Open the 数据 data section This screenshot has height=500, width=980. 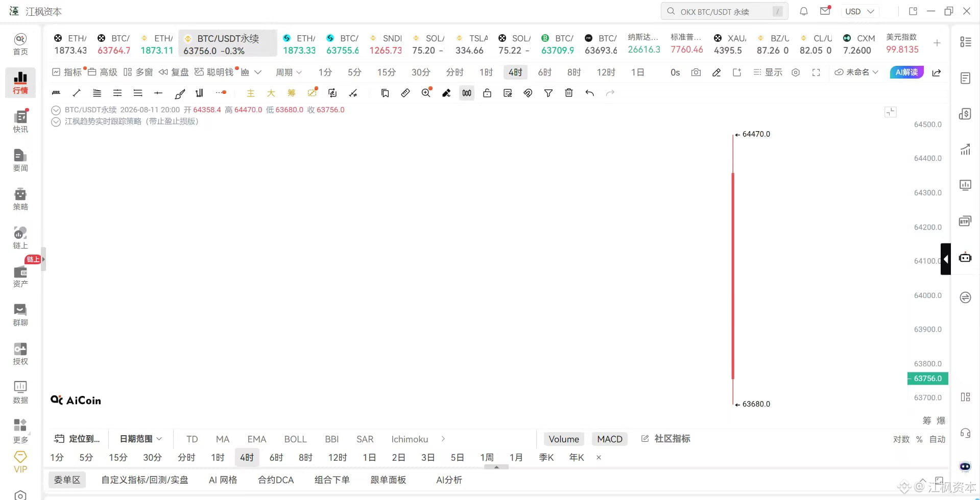(20, 392)
